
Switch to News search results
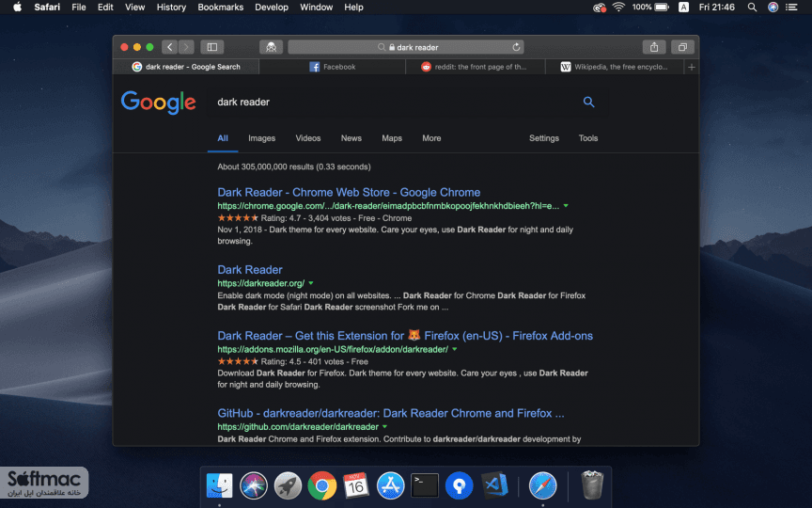coord(351,138)
